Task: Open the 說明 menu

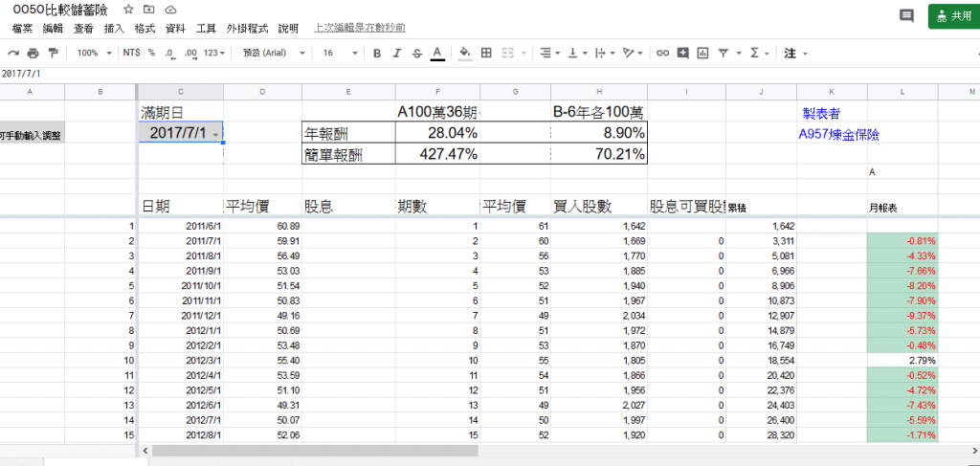Action: (288, 29)
